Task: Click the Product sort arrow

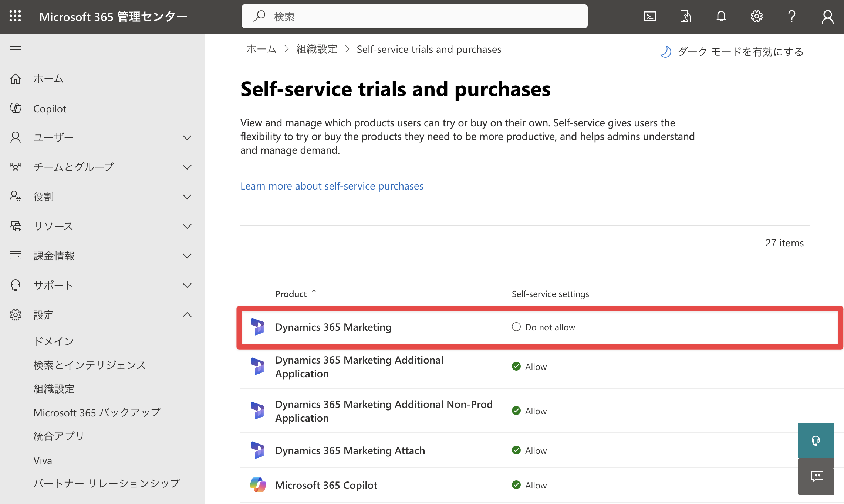Action: click(x=314, y=294)
